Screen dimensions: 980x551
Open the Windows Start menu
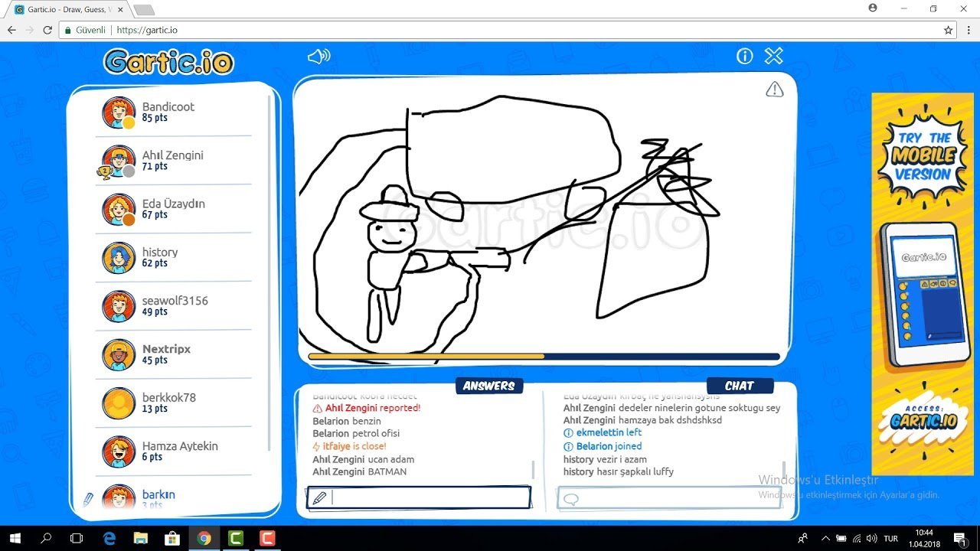(15, 538)
